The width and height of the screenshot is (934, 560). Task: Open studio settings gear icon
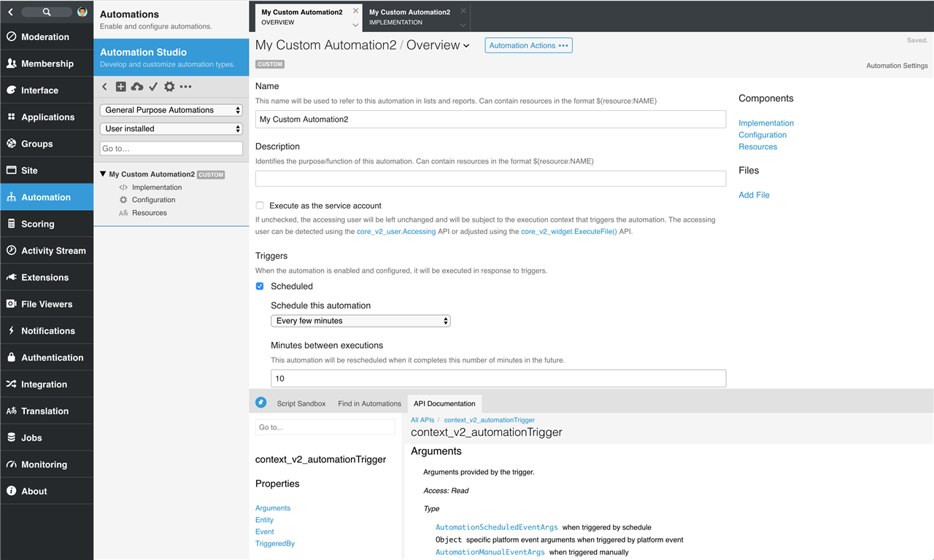click(169, 87)
